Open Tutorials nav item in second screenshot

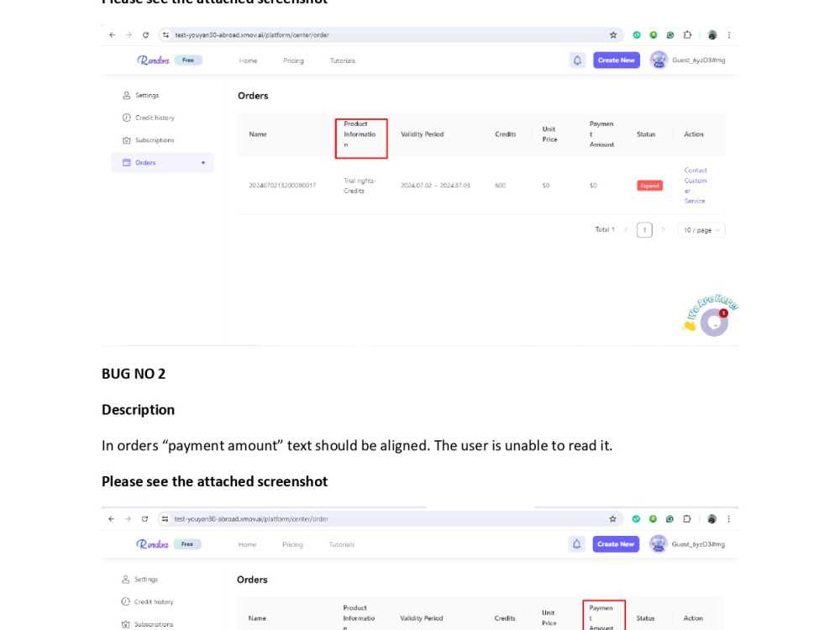[x=342, y=544]
